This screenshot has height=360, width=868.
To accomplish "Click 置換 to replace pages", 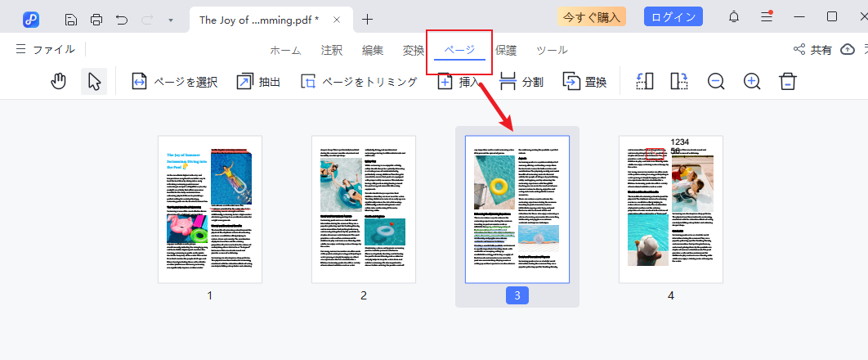I will tap(584, 82).
